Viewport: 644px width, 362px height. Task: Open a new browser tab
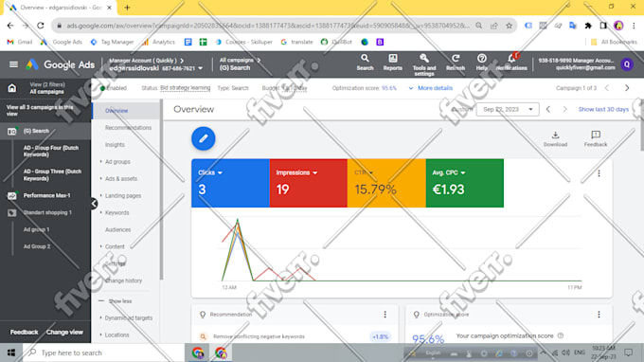[127, 8]
